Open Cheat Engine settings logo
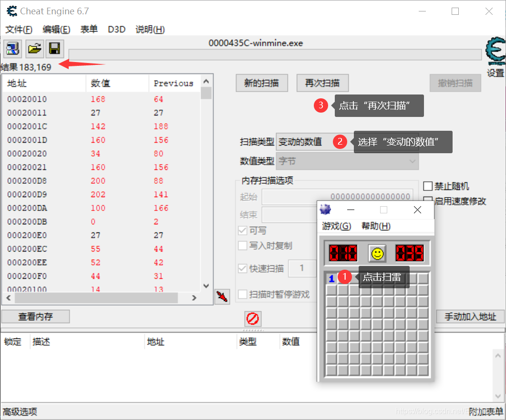This screenshot has width=506, height=420. coord(496,52)
